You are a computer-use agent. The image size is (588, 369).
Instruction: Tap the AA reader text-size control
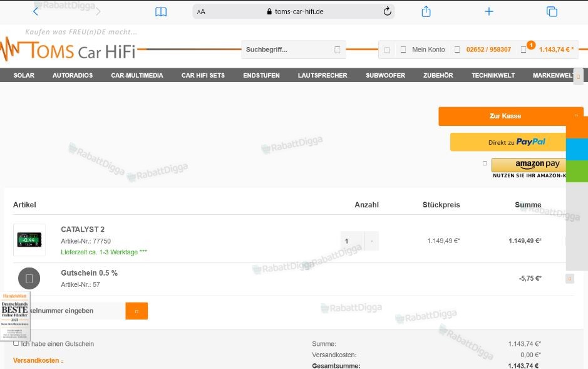[x=201, y=12]
